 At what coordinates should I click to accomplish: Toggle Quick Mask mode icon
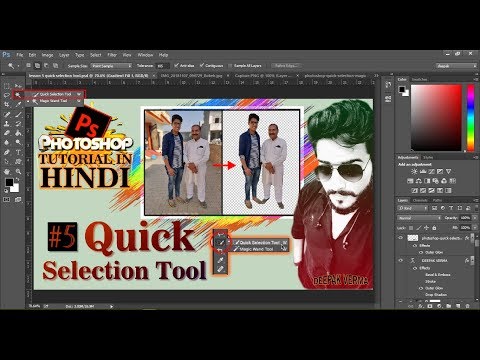6,199
